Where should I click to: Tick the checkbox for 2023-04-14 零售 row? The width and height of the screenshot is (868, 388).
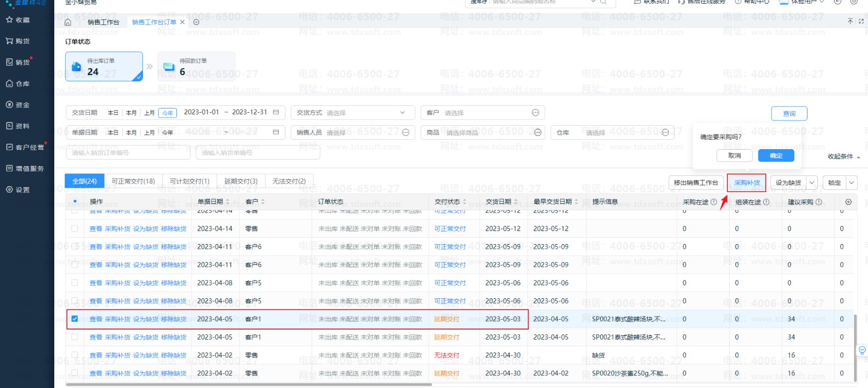click(75, 228)
